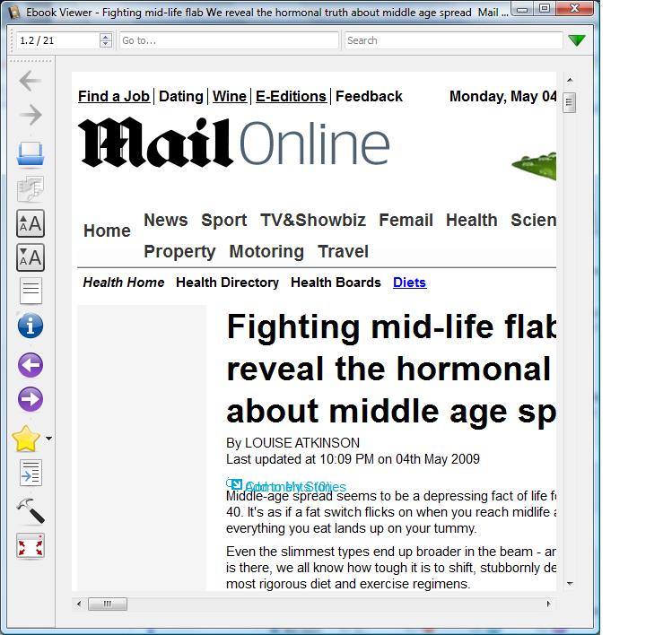Screen dimensions: 672x635
Task: Click the horizontal scrollbar thumb
Action: [107, 604]
